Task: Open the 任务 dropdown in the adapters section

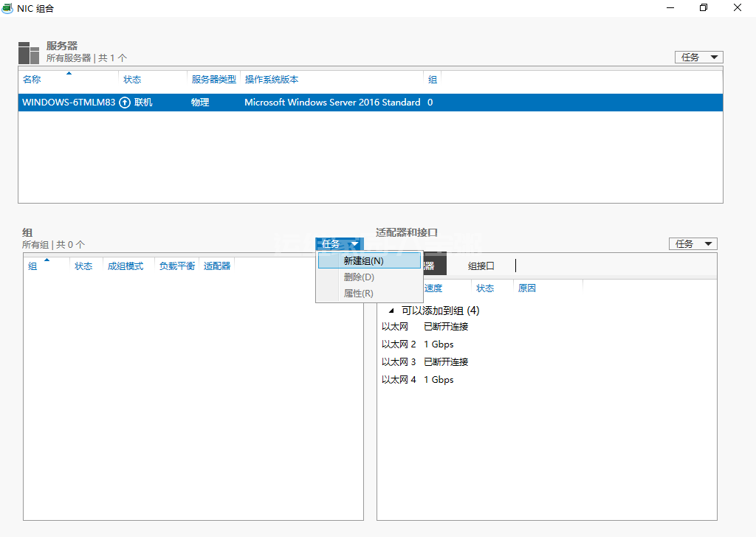Action: 693,244
